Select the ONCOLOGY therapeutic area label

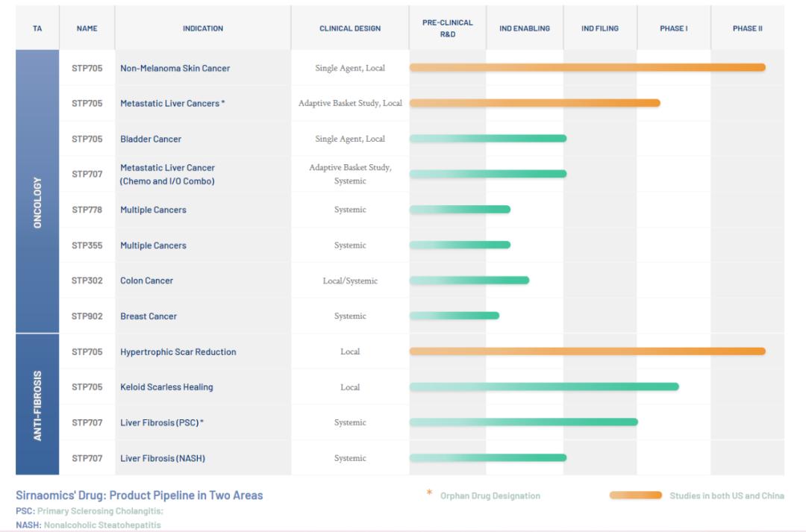(x=37, y=202)
